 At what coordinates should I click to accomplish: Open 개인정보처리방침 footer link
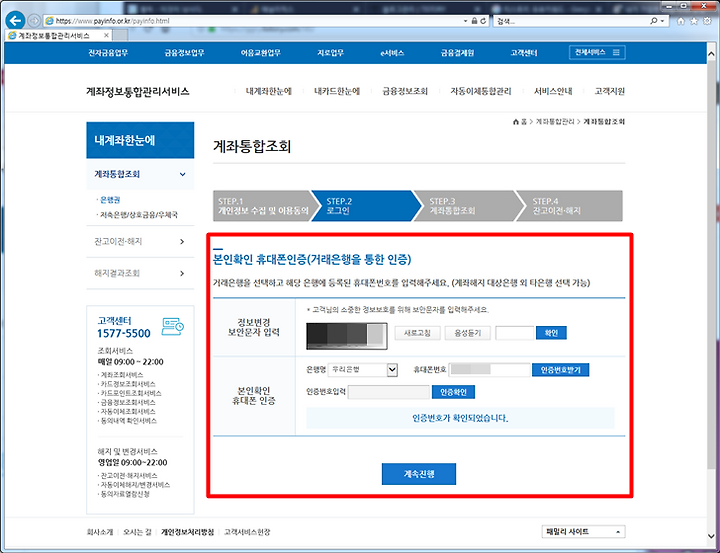tap(187, 532)
